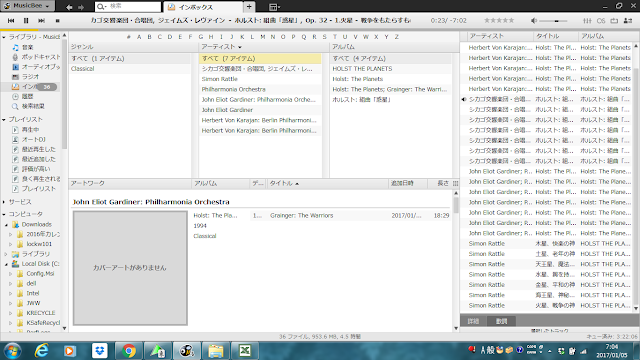Open the music library node icon
Screen dimensions: 640x360
click(x=15, y=47)
